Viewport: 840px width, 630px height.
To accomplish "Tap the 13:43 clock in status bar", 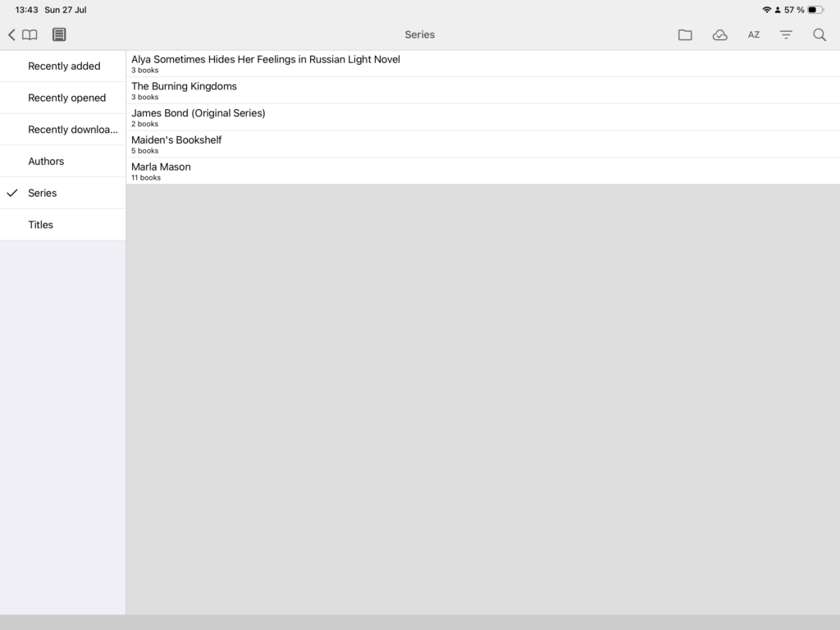I will 26,10.
